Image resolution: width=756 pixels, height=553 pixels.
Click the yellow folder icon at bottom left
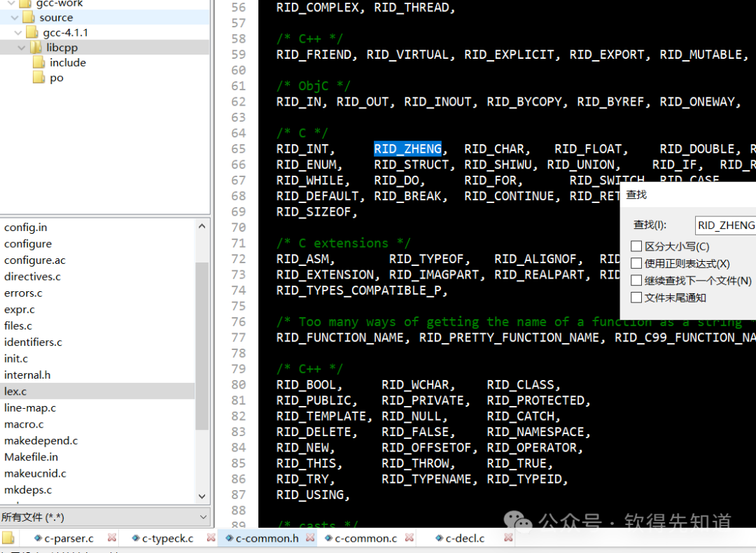pos(8,538)
